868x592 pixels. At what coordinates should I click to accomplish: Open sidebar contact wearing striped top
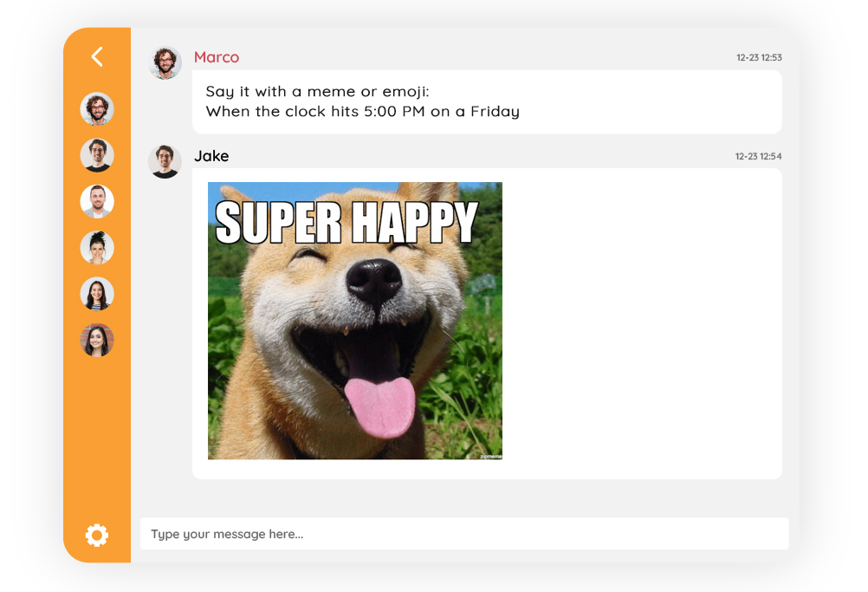click(x=97, y=294)
